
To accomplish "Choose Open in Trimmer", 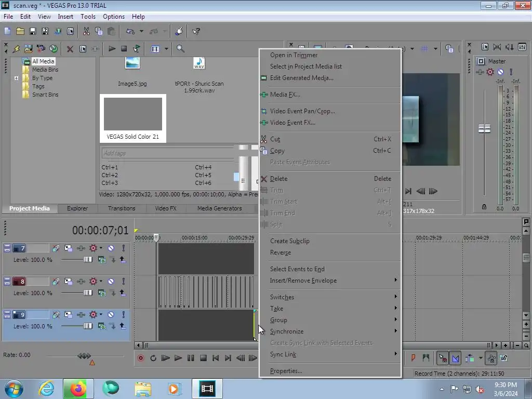I will [330, 55].
